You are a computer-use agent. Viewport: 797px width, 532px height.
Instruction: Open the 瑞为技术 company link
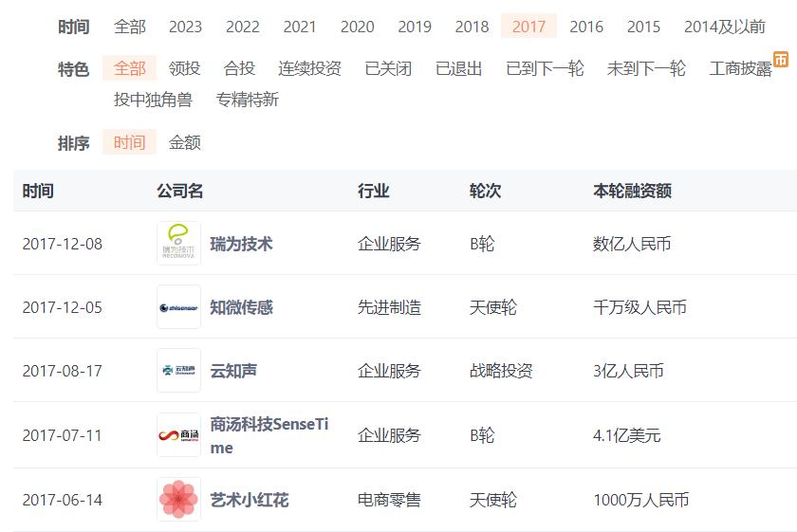coord(241,244)
